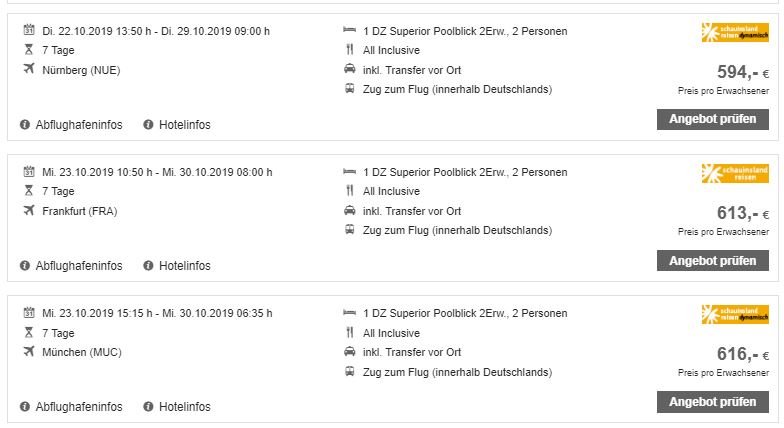Image resolution: width=784 pixels, height=428 pixels.
Task: Click the bed icon in the 594 € offer
Action: [349, 31]
